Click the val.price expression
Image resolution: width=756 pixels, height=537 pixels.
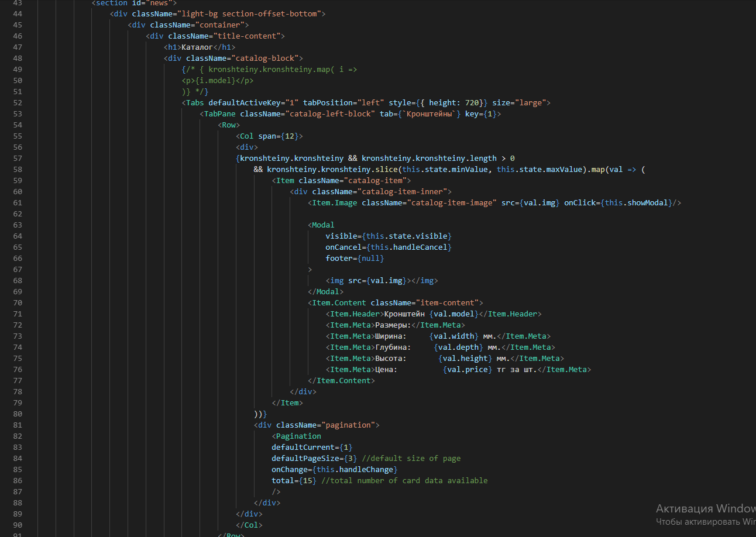click(x=468, y=369)
